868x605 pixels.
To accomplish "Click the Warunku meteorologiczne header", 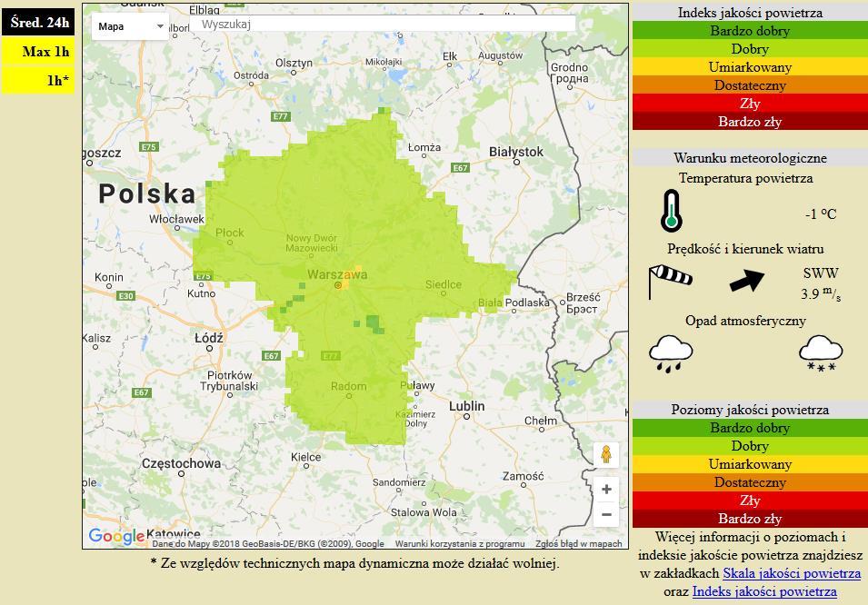I will point(750,158).
